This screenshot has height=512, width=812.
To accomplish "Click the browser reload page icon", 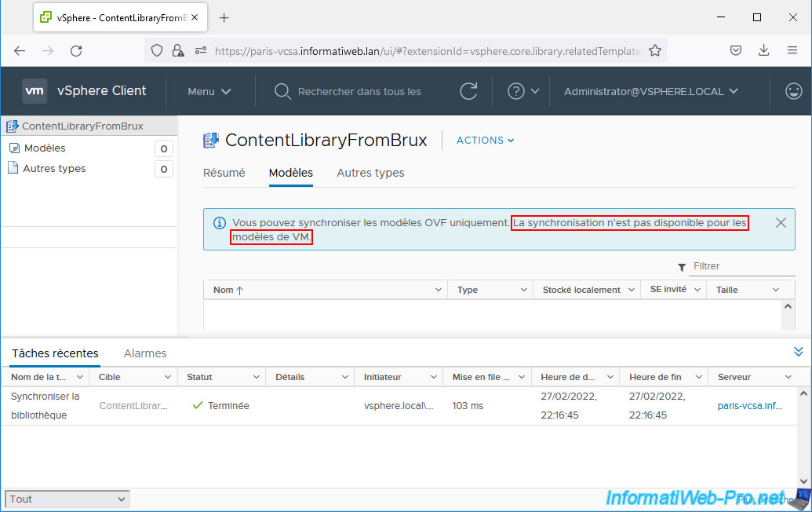I will point(76,50).
